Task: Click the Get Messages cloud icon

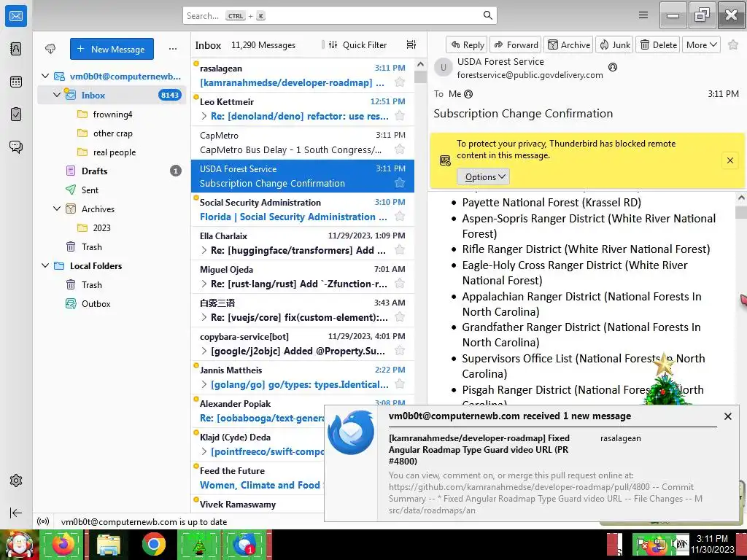Action: (x=50, y=49)
